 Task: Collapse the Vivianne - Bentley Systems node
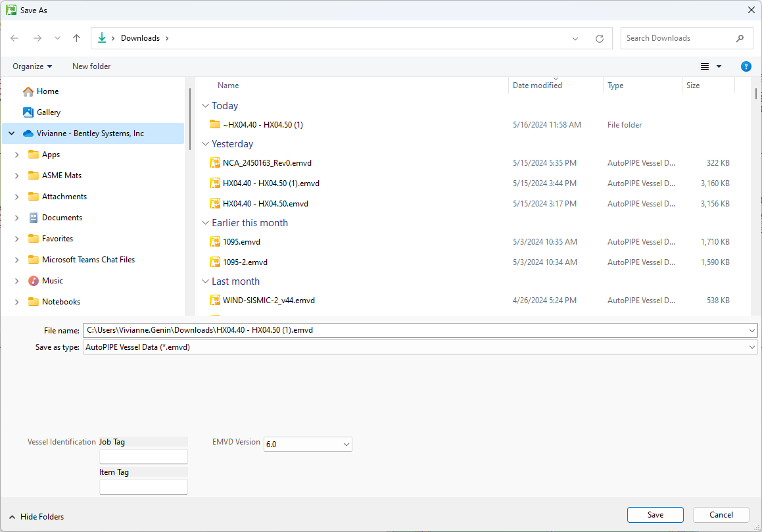click(x=12, y=133)
